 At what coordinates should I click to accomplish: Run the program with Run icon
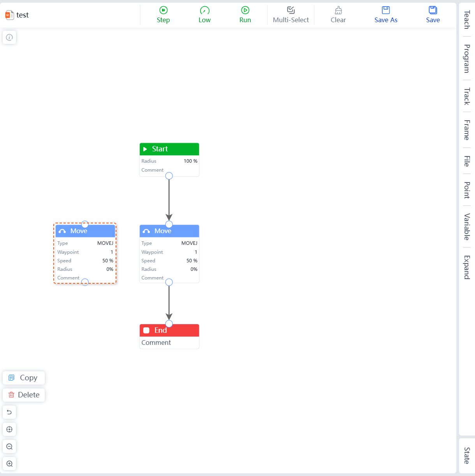click(245, 11)
